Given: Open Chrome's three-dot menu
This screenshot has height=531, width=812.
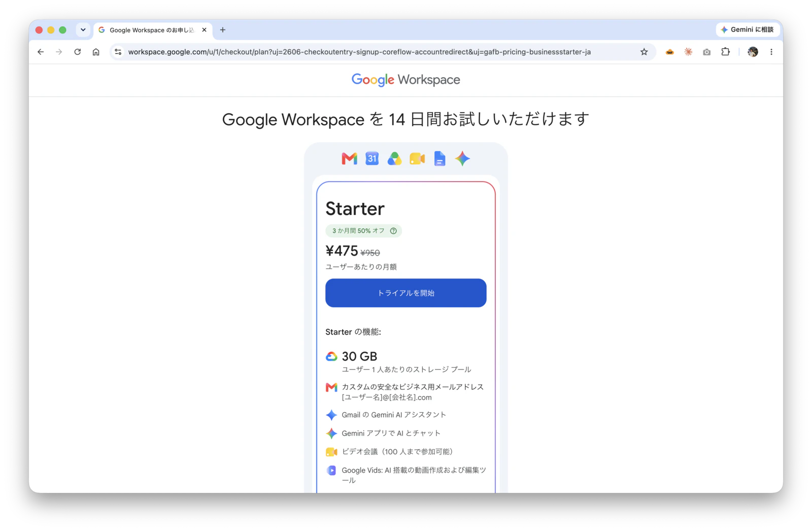Looking at the screenshot, I should coord(771,52).
